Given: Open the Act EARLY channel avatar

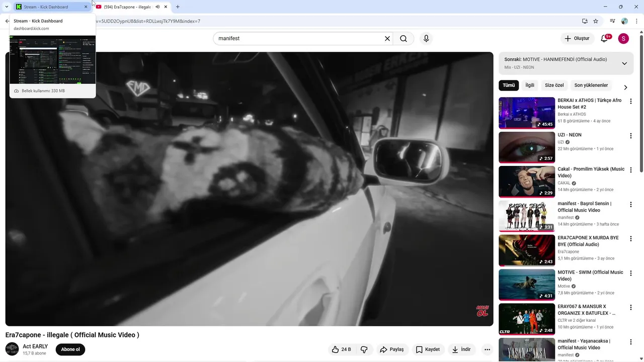Looking at the screenshot, I should (12, 349).
